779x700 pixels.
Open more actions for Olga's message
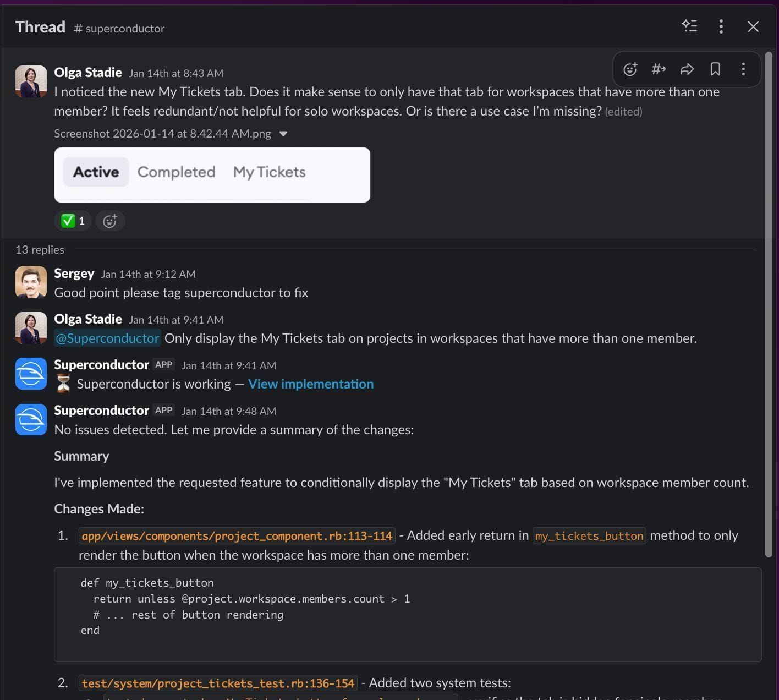point(743,69)
